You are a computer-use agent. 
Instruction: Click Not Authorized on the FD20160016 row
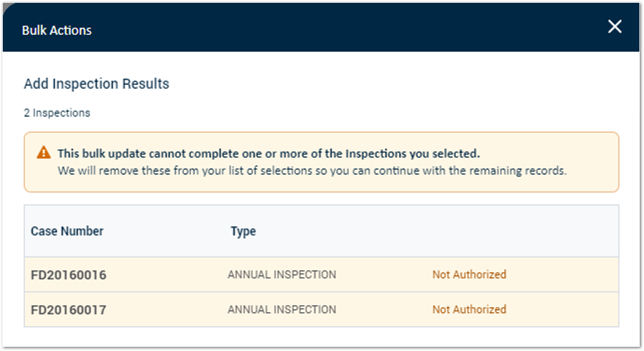coord(468,274)
